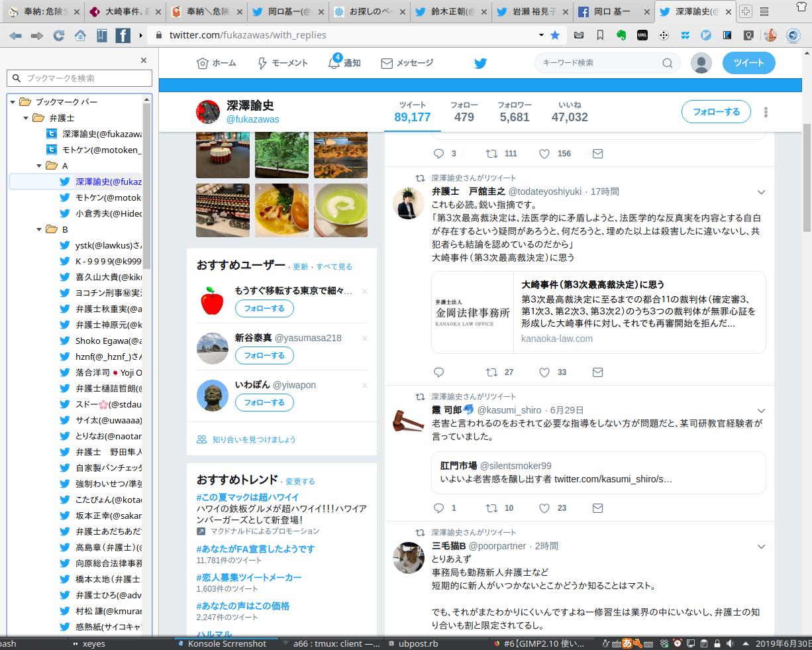Open メッセージ in Twitter navigation
Screen dimensions: 812x650
coord(407,63)
